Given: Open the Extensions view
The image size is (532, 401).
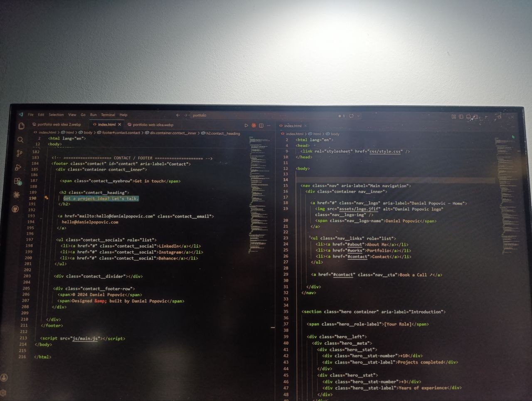Looking at the screenshot, I should [x=17, y=181].
